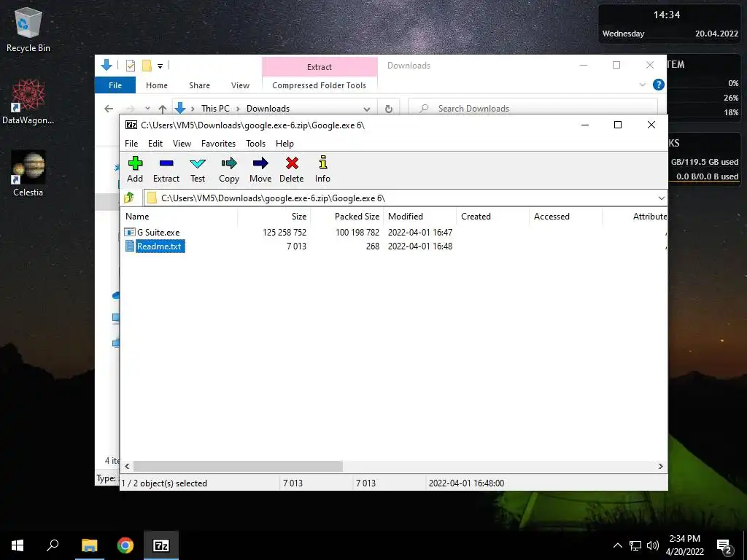Launch Chrome from the taskbar
Viewport: 747px width, 560px height.
click(x=125, y=545)
